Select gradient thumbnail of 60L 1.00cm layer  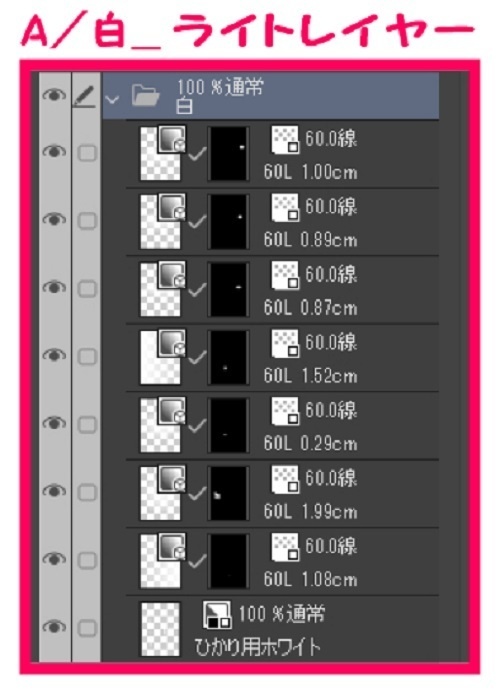161,153
